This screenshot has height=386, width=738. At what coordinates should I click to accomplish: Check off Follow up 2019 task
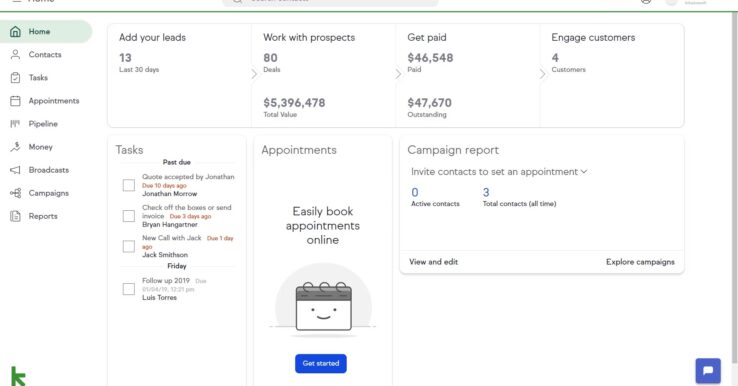[x=128, y=289]
